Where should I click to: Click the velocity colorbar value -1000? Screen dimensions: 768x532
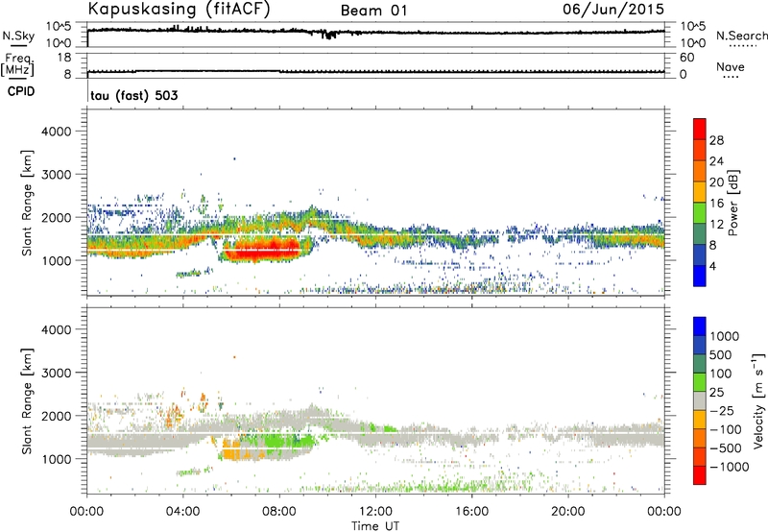[x=730, y=467]
